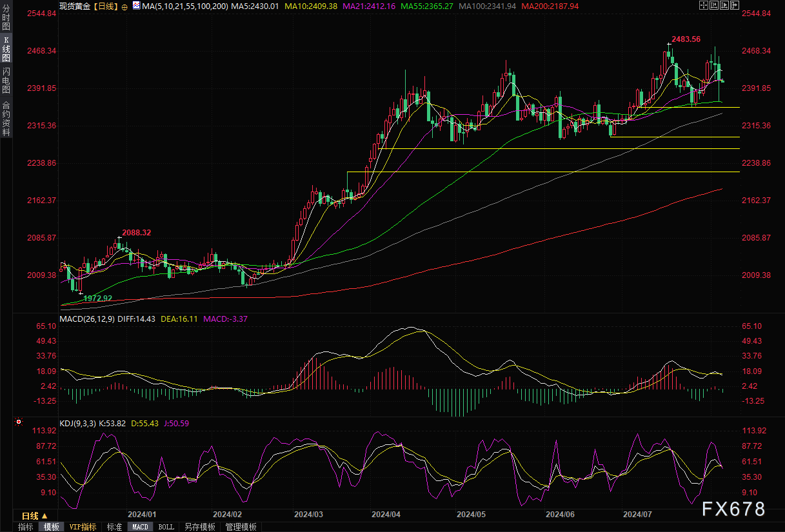The width and height of the screenshot is (785, 532).
Task: Click the exit arrow icon in top-right toolbar
Action: 733,5
